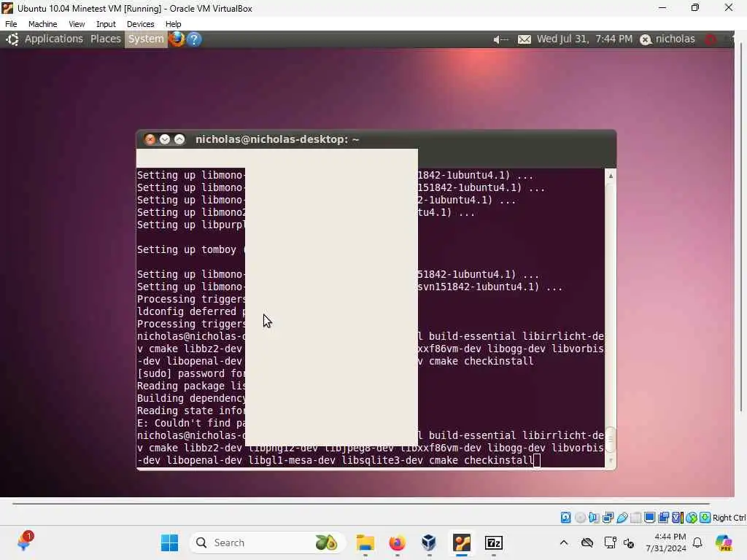Image resolution: width=747 pixels, height=560 pixels.
Task: Click the terminal scrollbar up arrow
Action: pos(611,176)
